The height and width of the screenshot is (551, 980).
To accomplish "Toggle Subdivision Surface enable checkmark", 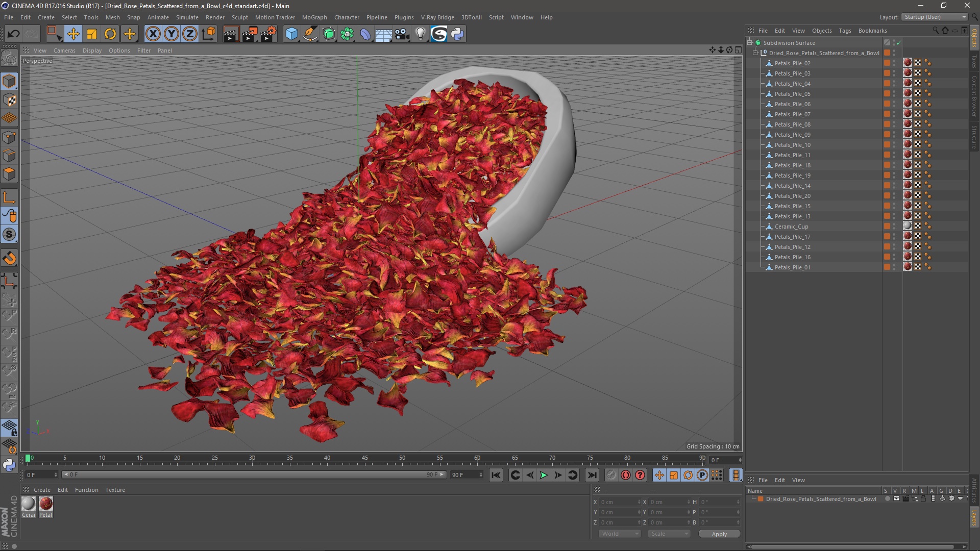I will click(899, 43).
